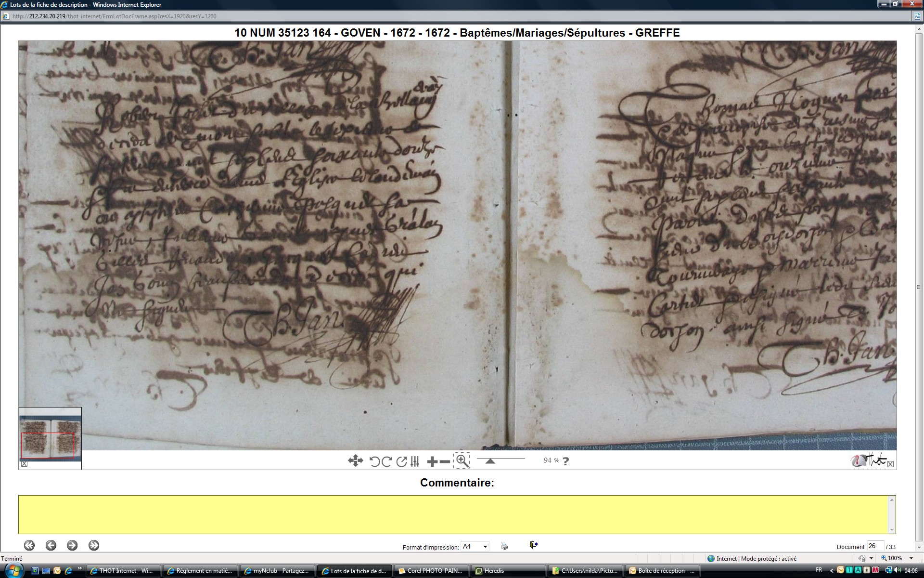Click the print document icon
Image resolution: width=924 pixels, height=578 pixels.
[504, 546]
